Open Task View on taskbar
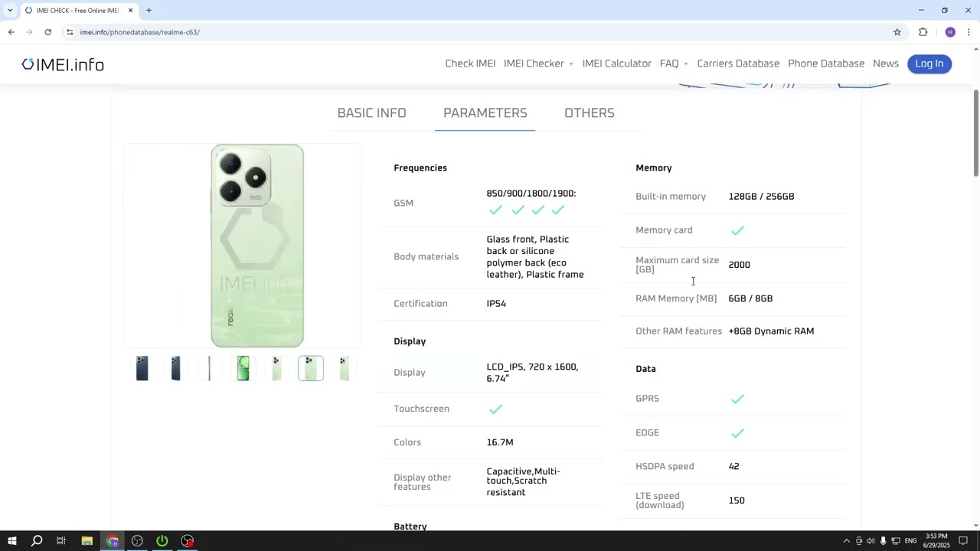 (61, 541)
